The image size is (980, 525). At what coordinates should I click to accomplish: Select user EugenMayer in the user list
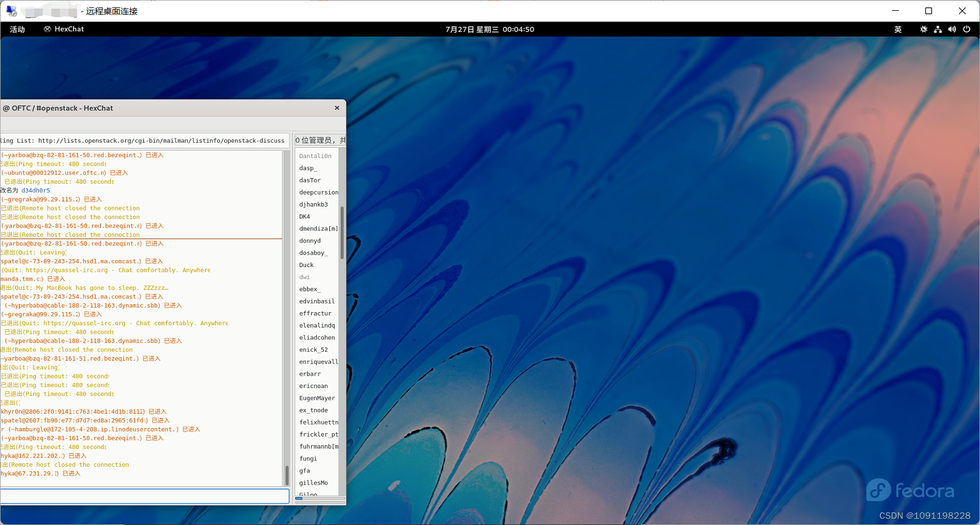pyautogui.click(x=317, y=398)
